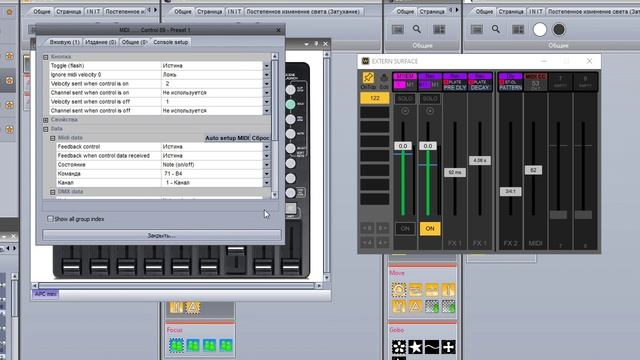Click the 4.06 s DECAY fader handle
Screen dimensions: 640x360
480,160
